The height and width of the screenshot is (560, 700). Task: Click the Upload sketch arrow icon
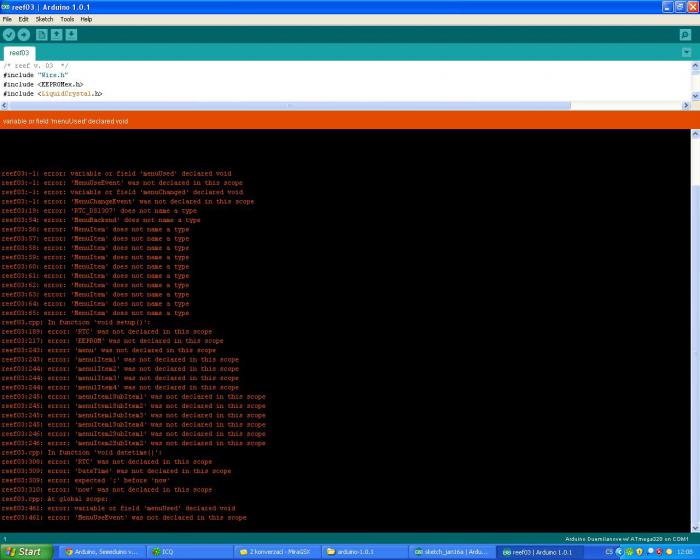pyautogui.click(x=24, y=35)
